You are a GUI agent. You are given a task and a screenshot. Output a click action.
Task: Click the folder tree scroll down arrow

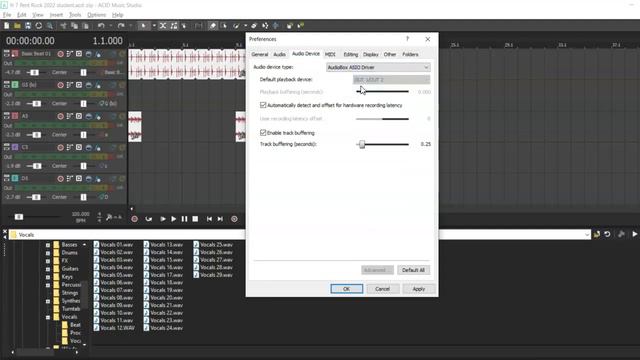click(84, 345)
